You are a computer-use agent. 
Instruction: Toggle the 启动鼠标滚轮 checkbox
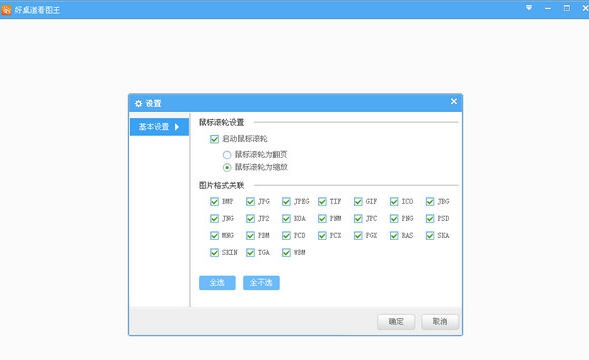214,139
